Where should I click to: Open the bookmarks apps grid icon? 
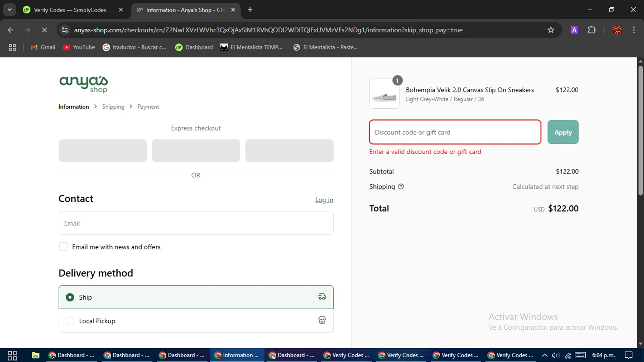click(x=12, y=47)
